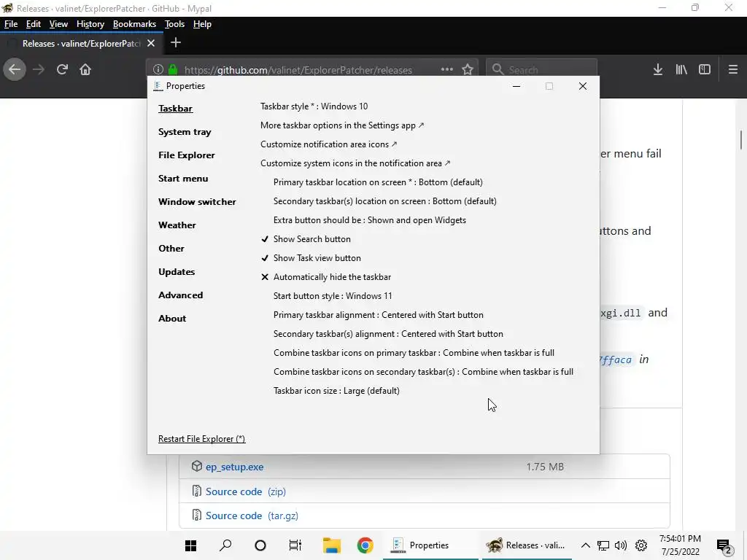Change Extra button should be setting

(x=370, y=220)
